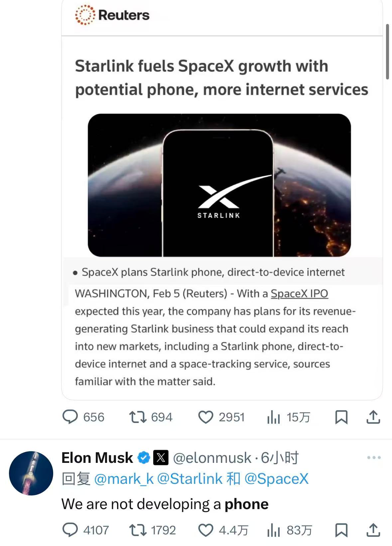View analytics for the 15万 views post
Viewport: 392px width, 546px height.
point(274,417)
